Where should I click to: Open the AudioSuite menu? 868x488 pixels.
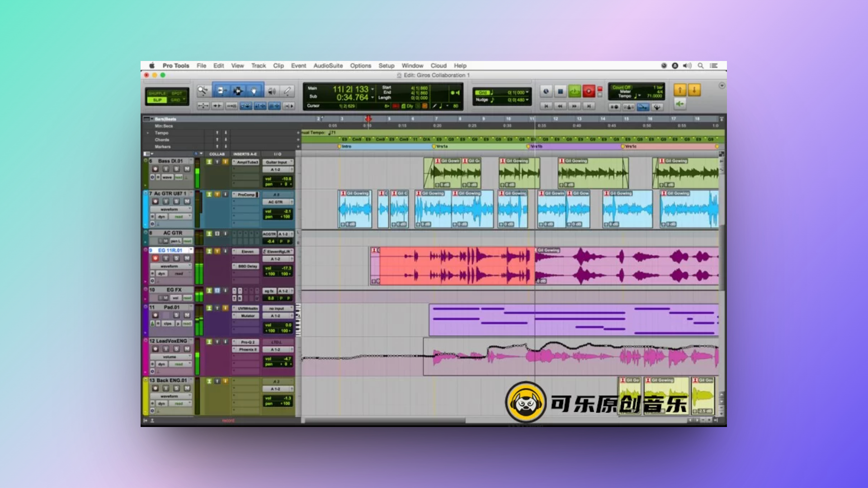point(328,66)
